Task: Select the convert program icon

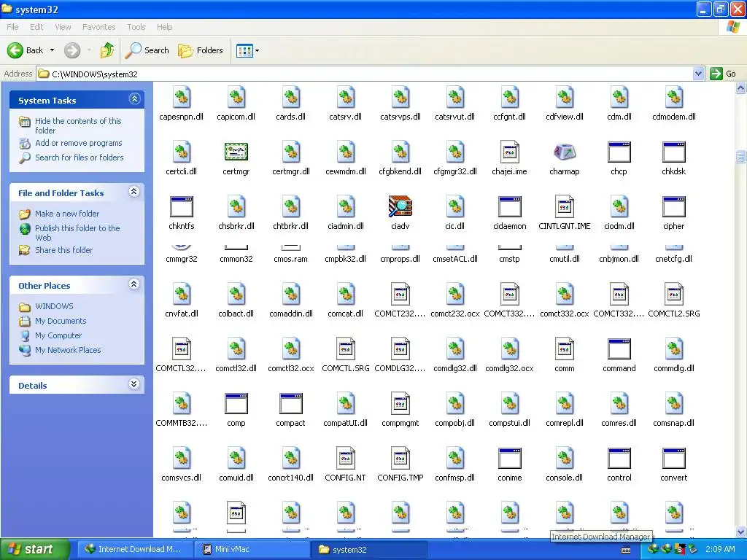Action: tap(673, 459)
